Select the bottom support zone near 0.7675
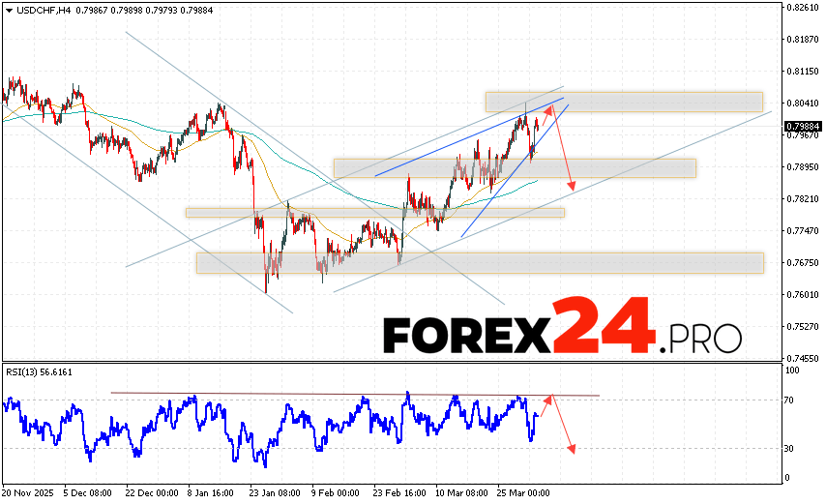 point(479,263)
